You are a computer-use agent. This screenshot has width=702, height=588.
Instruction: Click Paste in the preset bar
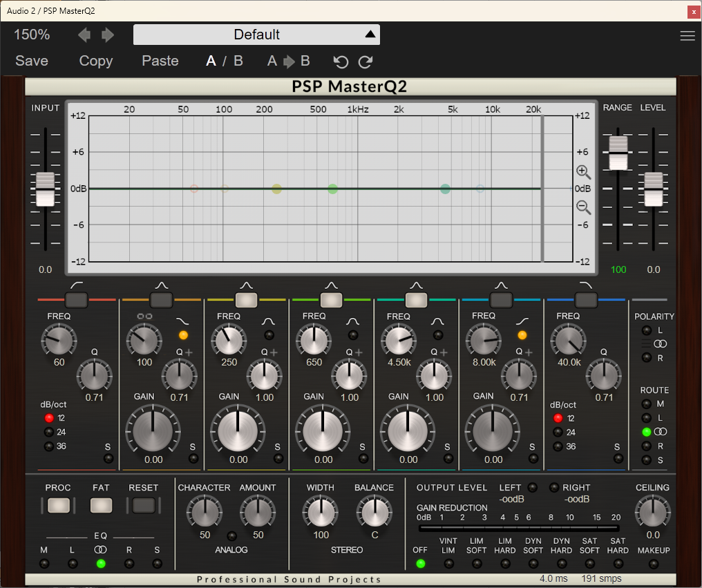point(160,61)
